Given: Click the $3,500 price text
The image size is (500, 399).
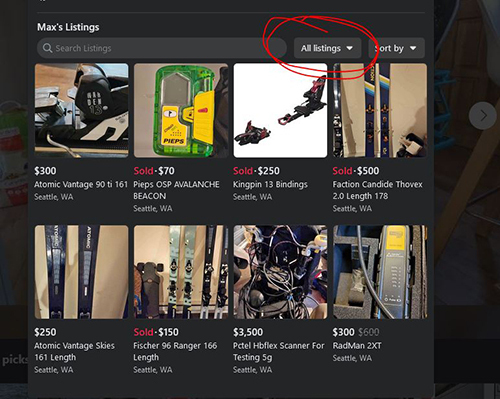Looking at the screenshot, I should (x=248, y=332).
